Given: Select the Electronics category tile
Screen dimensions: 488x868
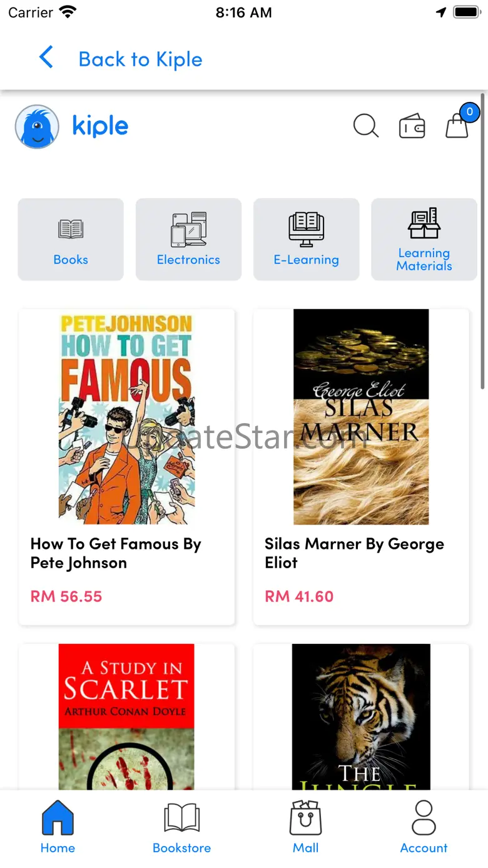Looking at the screenshot, I should tap(188, 239).
